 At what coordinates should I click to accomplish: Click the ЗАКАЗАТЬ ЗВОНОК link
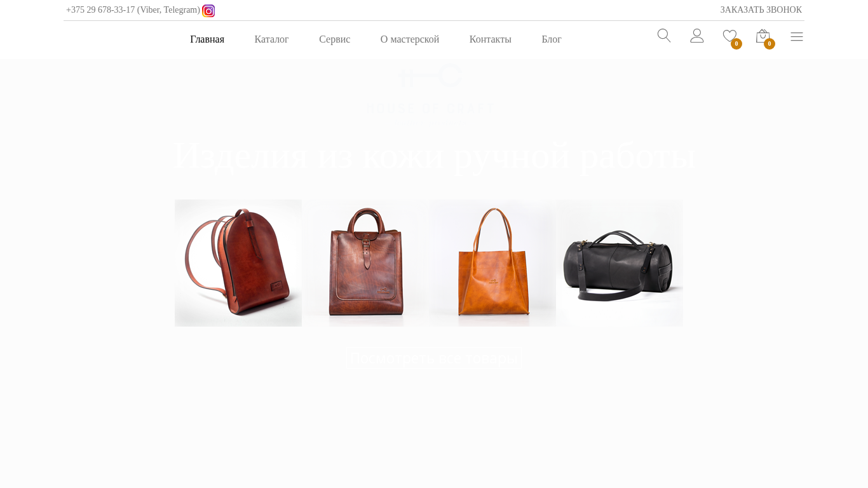point(761,10)
